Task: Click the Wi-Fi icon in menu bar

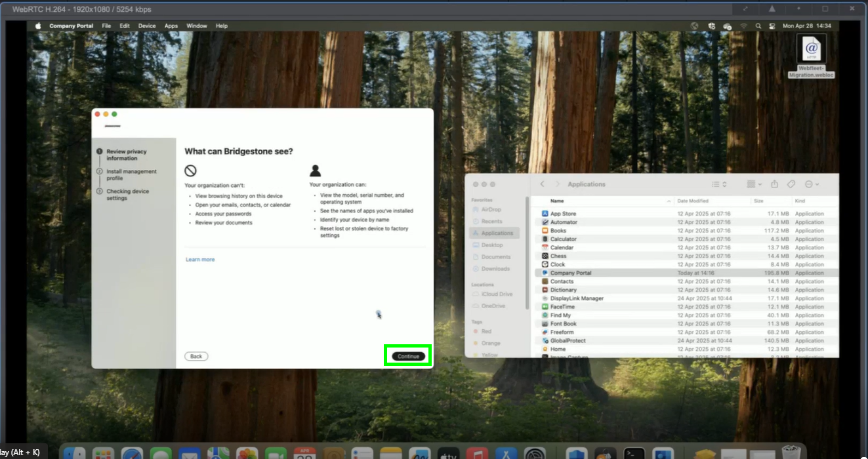Action: coord(743,26)
